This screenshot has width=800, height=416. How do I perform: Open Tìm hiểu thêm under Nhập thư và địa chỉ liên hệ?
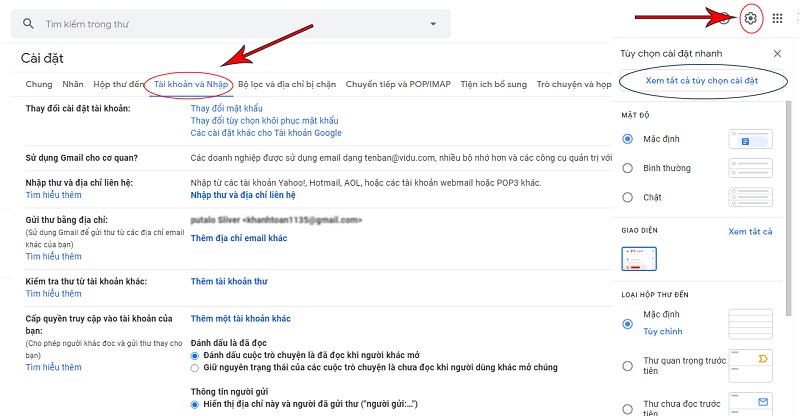point(54,195)
